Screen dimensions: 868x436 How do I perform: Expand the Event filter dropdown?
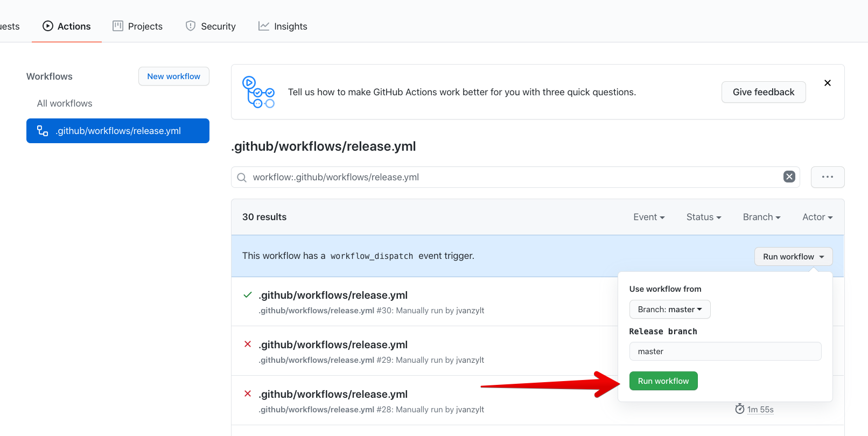(649, 217)
